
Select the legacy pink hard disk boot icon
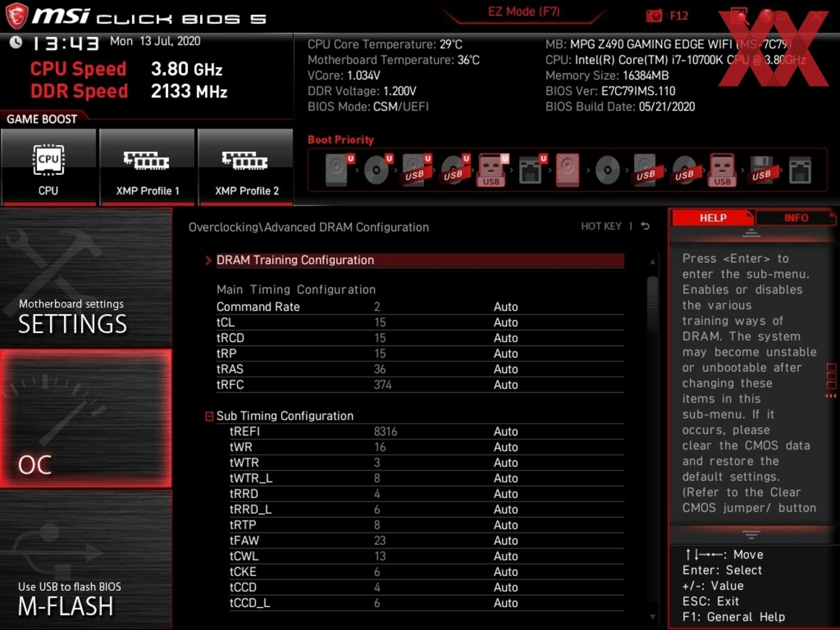568,170
